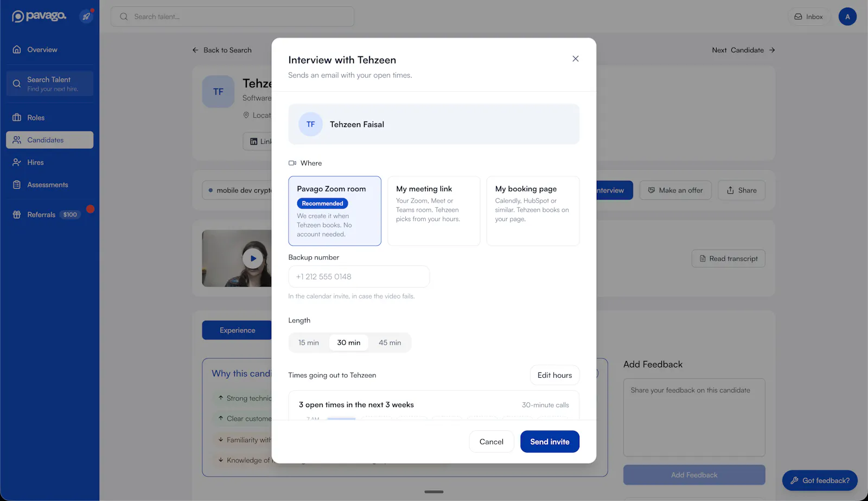Viewport: 868px width, 501px height.
Task: Open the Inbox
Action: click(808, 17)
